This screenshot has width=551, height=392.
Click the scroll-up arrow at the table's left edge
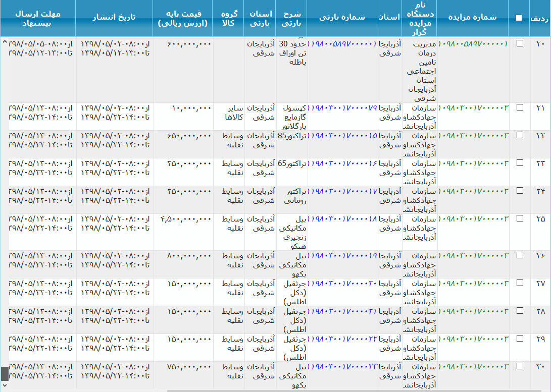pos(5,41)
